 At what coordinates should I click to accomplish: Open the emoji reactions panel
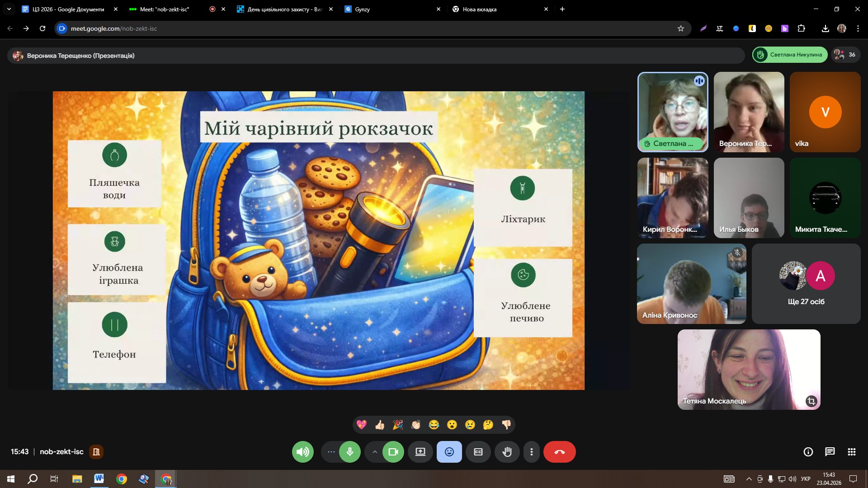[449, 452]
